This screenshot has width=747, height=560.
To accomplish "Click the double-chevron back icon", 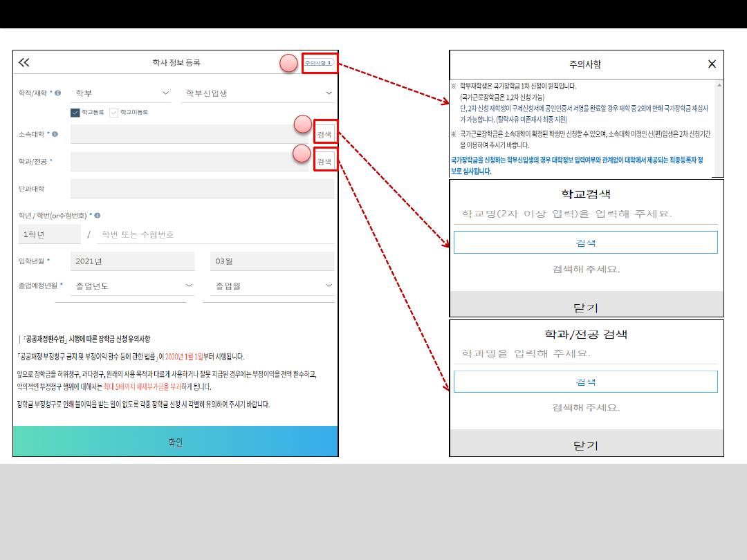I will [24, 63].
